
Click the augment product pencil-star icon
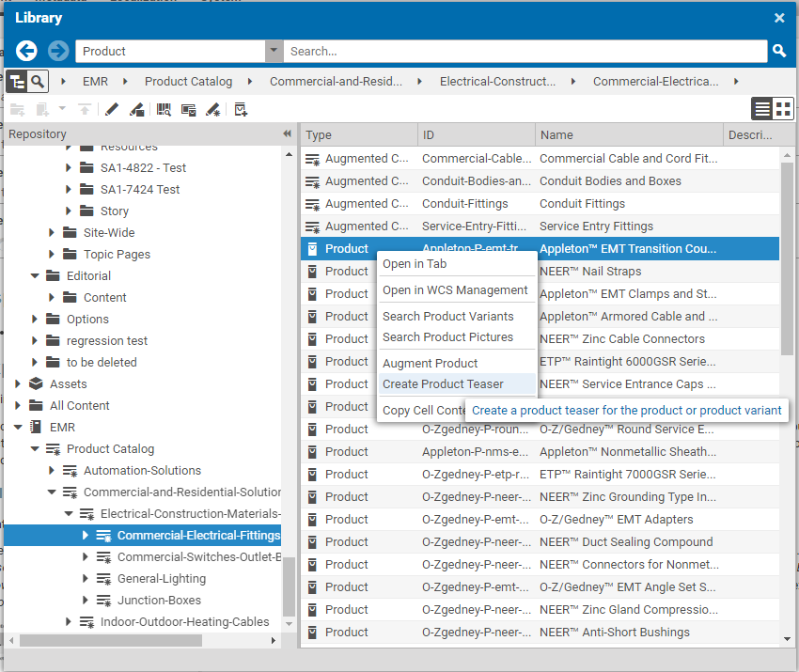[213, 110]
